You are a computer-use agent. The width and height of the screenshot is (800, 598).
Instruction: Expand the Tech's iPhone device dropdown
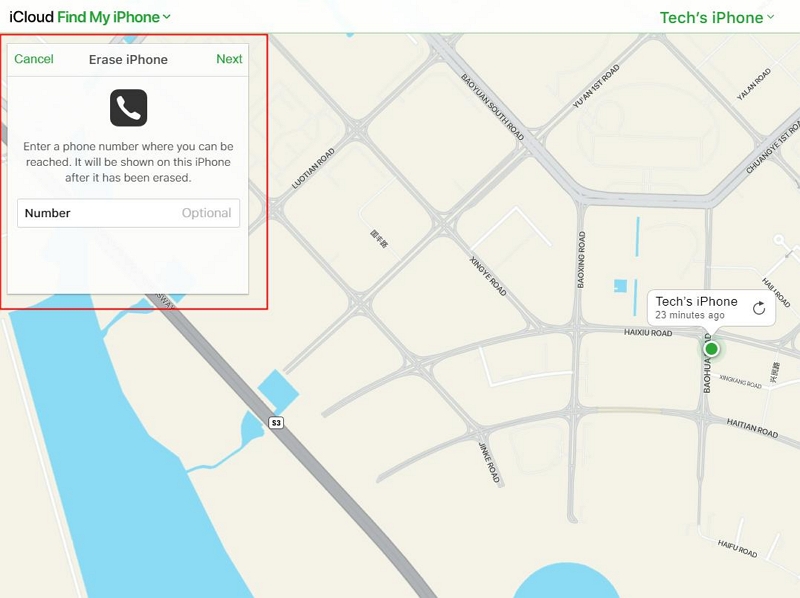717,18
